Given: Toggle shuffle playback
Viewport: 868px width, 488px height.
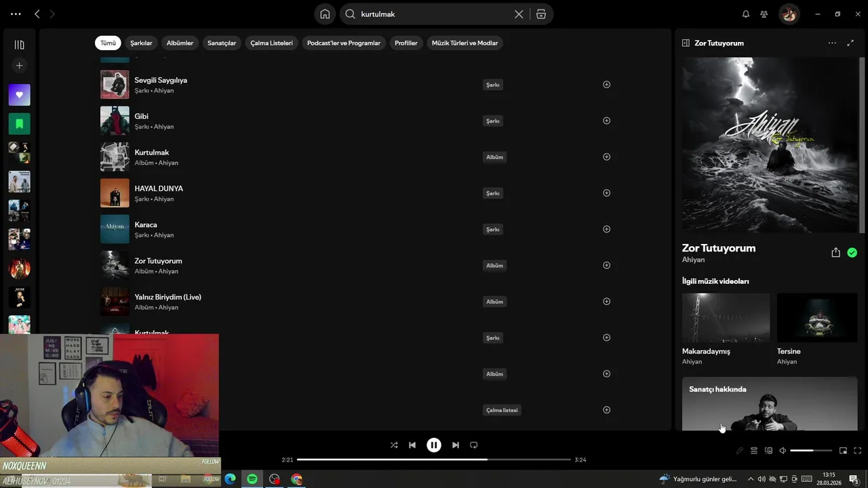Looking at the screenshot, I should (394, 445).
